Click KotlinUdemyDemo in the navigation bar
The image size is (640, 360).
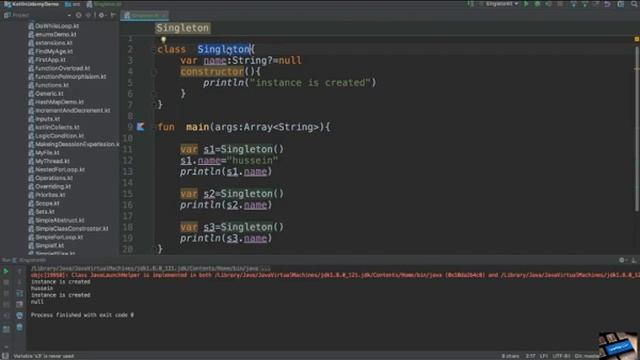pos(31,4)
